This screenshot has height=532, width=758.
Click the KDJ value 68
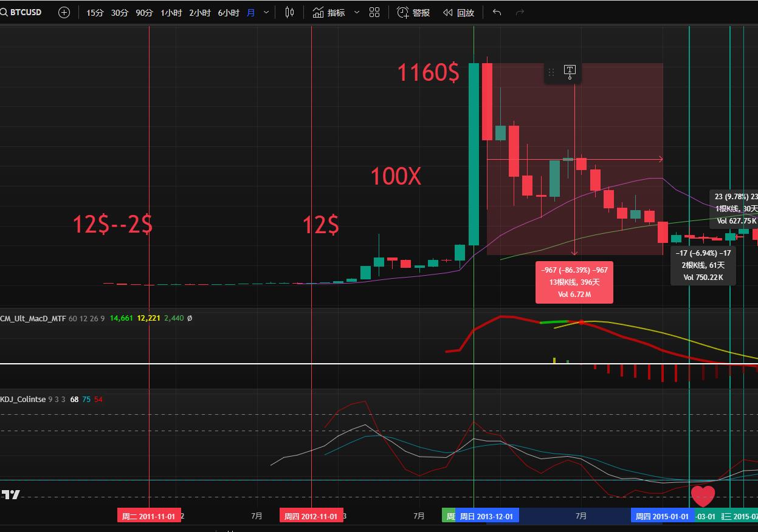(x=74, y=399)
